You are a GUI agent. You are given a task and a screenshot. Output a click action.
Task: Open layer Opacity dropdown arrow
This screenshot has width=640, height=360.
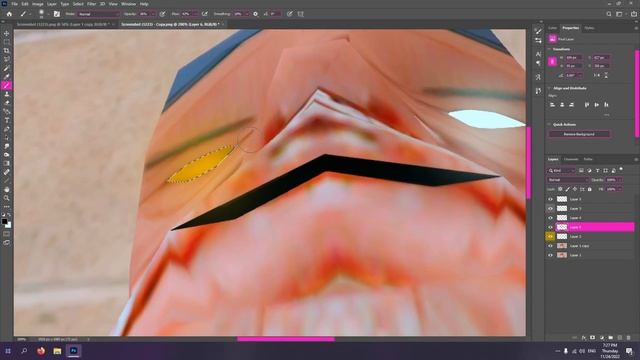620,180
